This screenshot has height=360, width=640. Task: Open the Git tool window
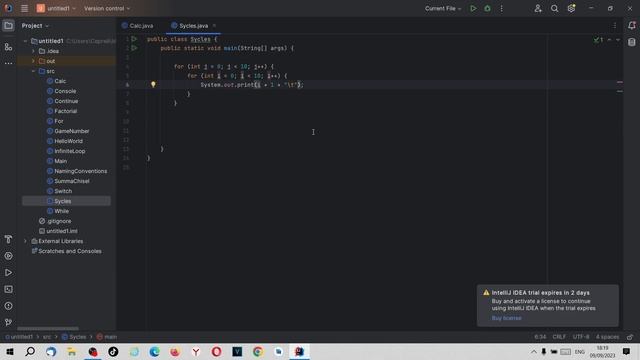pyautogui.click(x=8, y=322)
